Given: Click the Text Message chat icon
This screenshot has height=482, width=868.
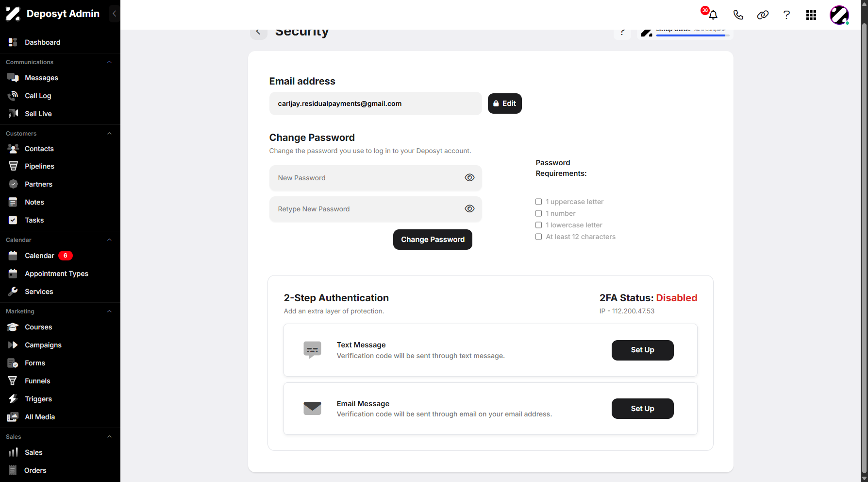Looking at the screenshot, I should [312, 350].
